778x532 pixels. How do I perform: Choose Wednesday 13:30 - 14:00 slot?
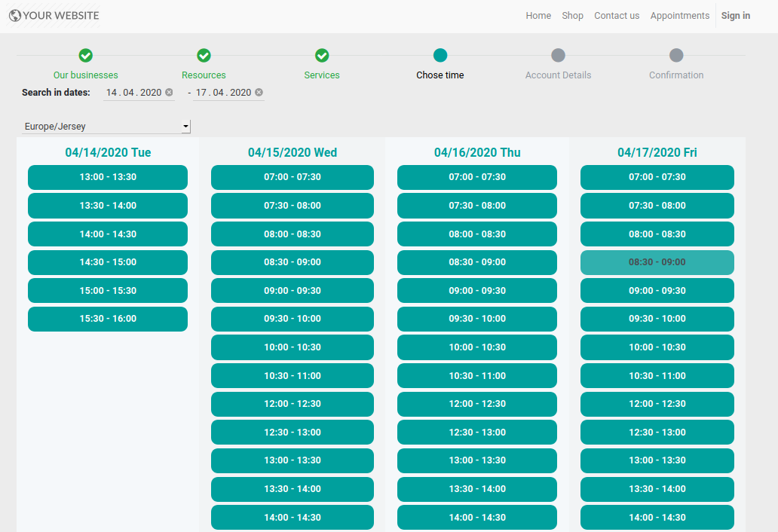coord(293,489)
